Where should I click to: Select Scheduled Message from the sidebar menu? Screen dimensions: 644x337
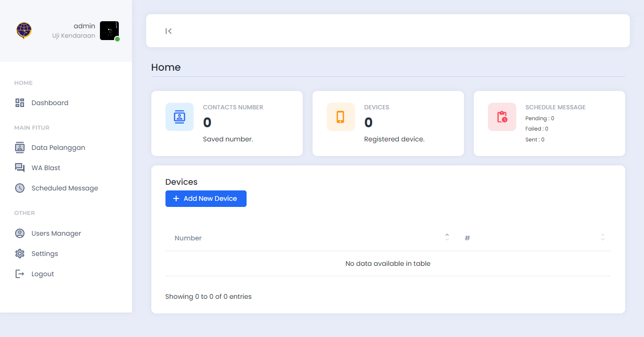point(65,188)
